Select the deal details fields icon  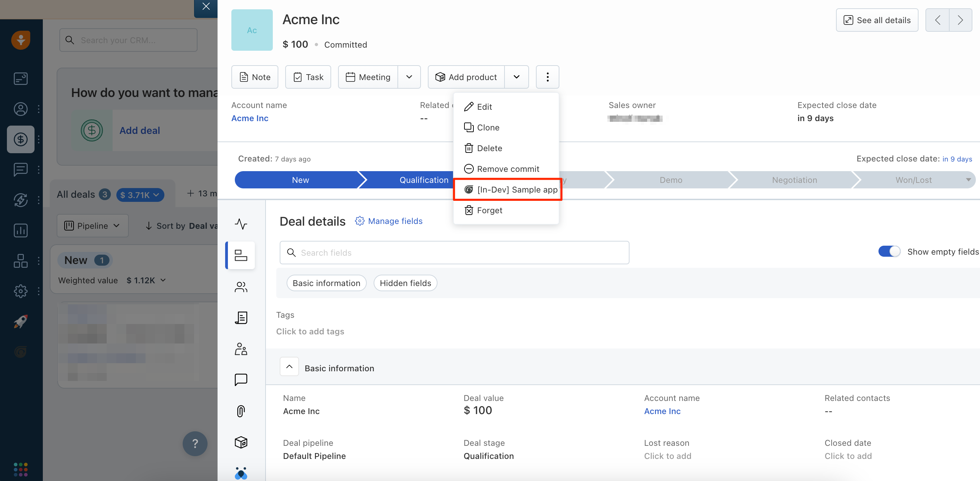tap(241, 255)
